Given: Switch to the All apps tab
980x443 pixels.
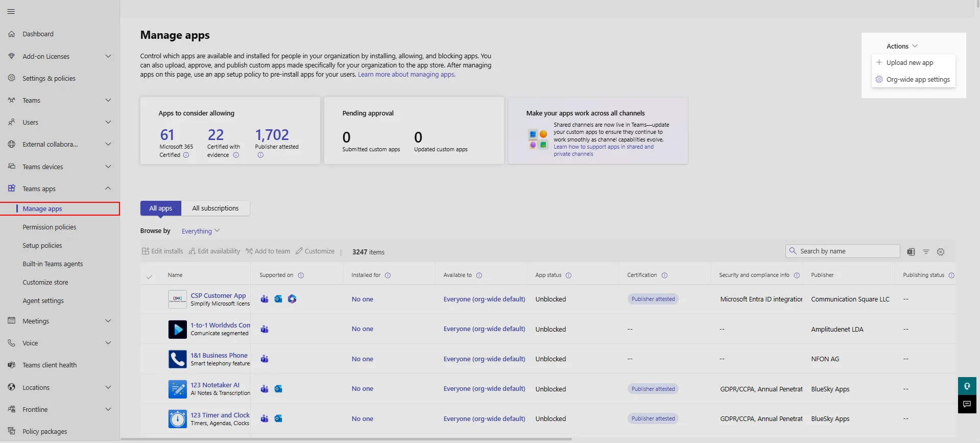Looking at the screenshot, I should point(161,208).
